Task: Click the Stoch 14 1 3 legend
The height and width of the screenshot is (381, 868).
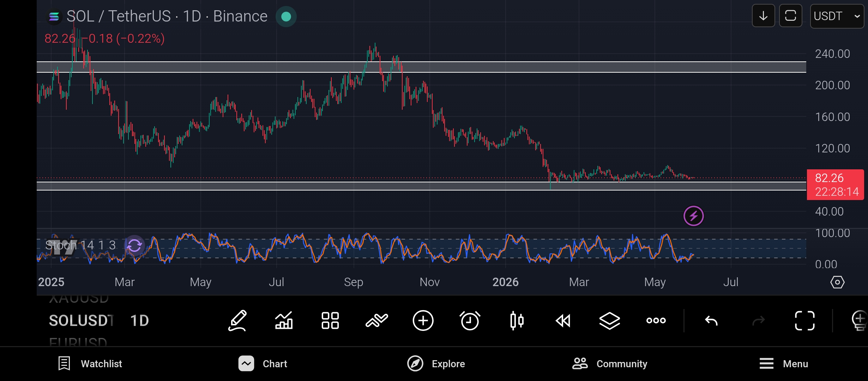Action: click(x=80, y=245)
